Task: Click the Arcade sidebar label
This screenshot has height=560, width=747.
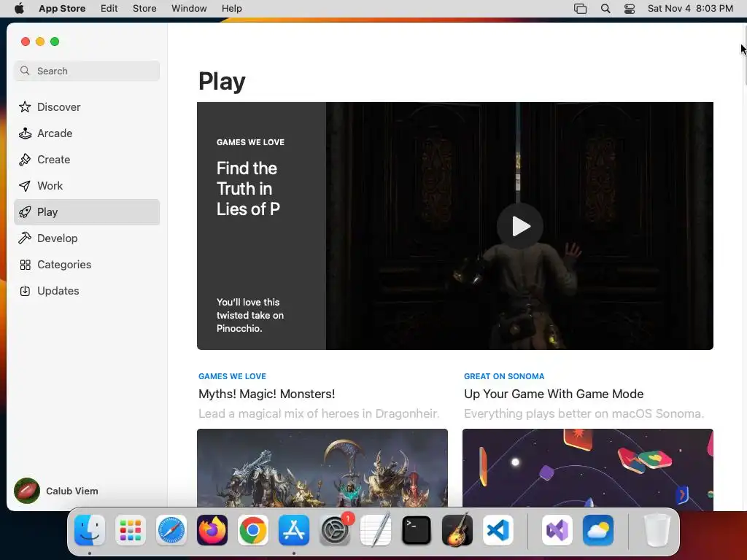Action: tap(55, 133)
